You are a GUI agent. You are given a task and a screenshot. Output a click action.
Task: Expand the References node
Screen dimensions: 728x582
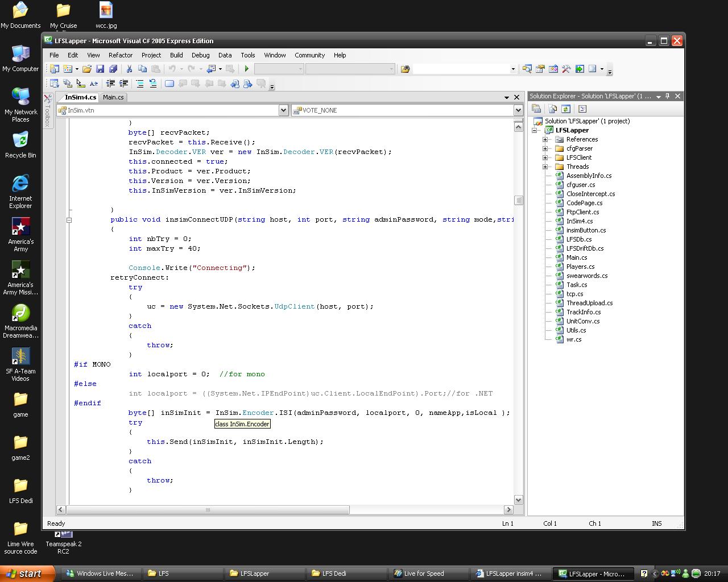[545, 139]
